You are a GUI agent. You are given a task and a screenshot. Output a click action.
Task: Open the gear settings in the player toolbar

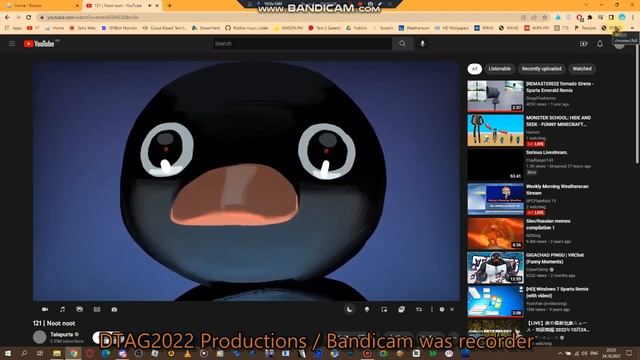click(x=442, y=309)
